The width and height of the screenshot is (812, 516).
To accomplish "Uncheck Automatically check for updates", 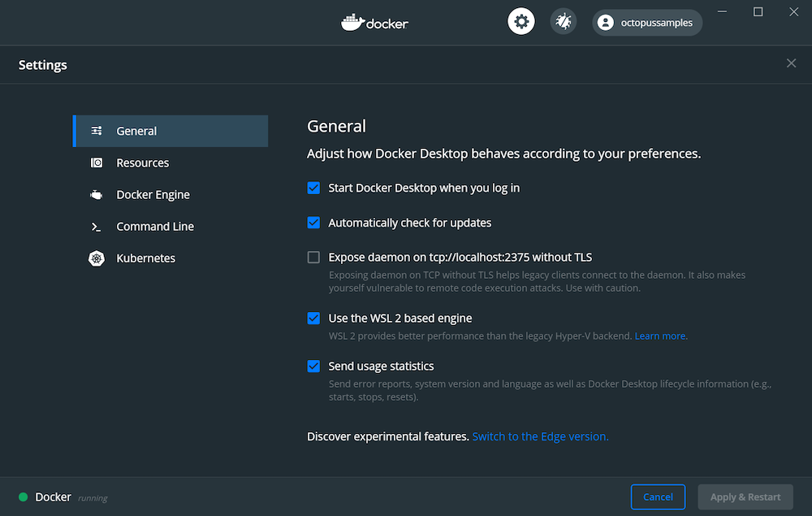I will coord(313,223).
